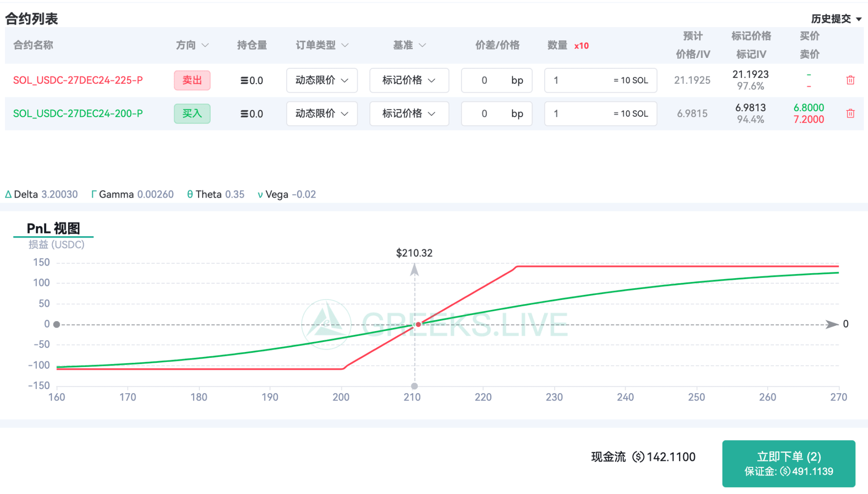Screen dimensions: 868x494
Task: Open 历史提交 dropdown
Action: pos(836,19)
